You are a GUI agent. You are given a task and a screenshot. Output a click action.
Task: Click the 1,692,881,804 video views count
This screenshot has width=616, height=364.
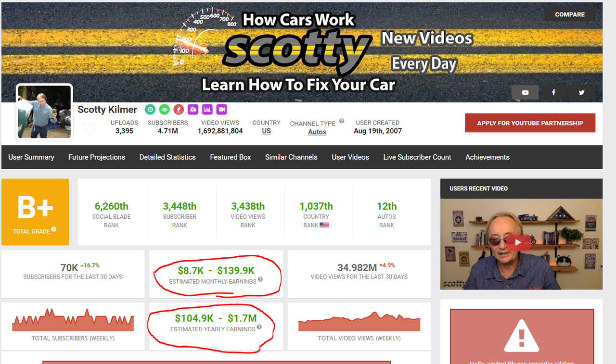tap(220, 131)
